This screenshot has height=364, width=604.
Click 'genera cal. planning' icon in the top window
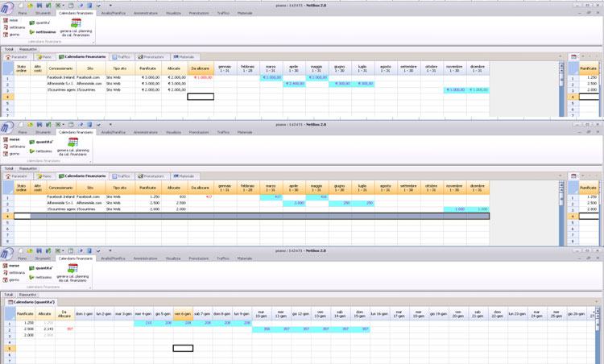[76, 24]
